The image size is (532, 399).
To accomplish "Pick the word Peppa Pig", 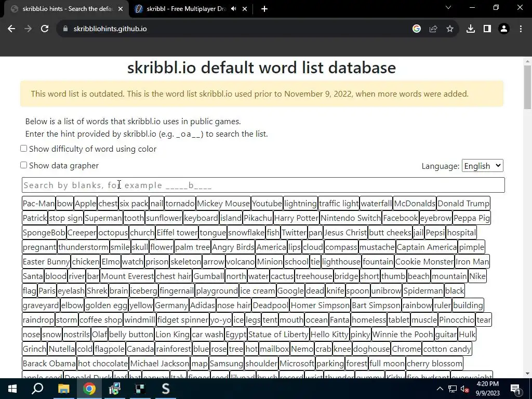I will click(x=472, y=218).
